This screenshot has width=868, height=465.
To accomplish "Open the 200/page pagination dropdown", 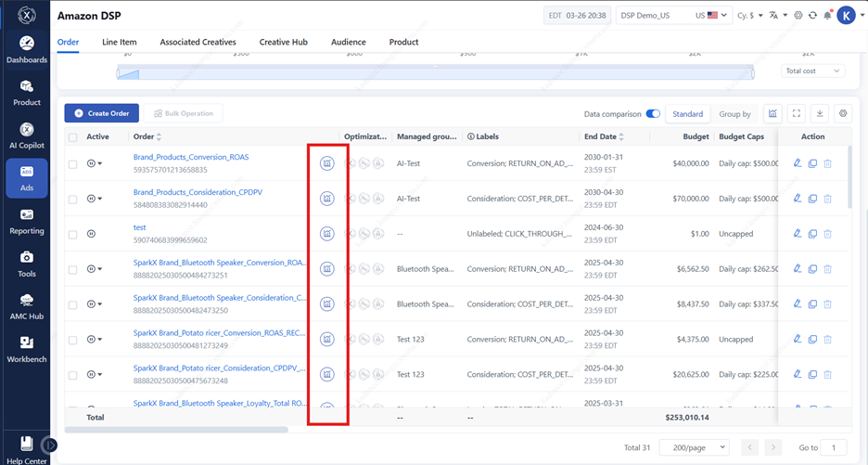I will [694, 447].
